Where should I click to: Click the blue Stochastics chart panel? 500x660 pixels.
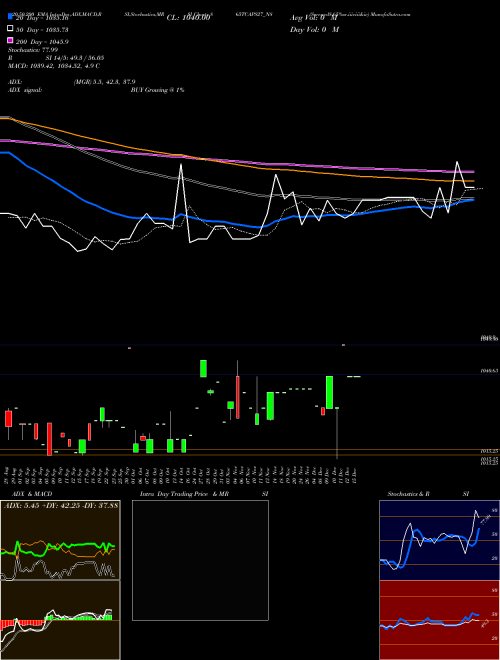(439, 540)
